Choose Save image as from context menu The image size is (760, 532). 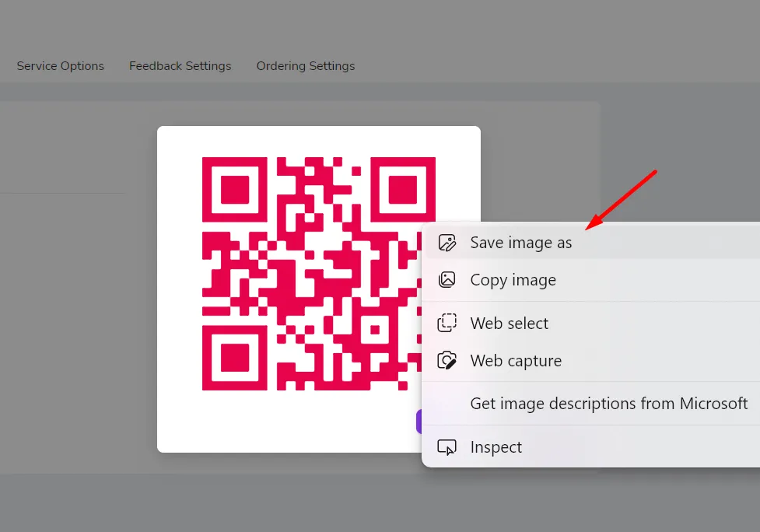tap(592, 242)
